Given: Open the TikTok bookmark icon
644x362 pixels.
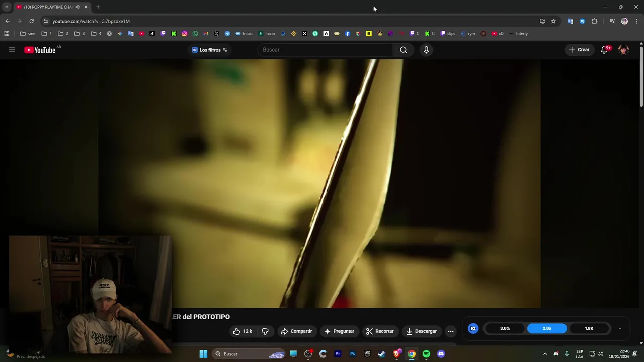Looking at the screenshot, I should [152, 34].
